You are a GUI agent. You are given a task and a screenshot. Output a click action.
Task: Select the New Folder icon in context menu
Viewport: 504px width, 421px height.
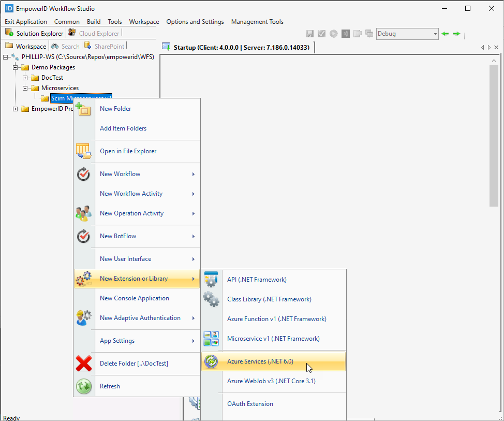(x=84, y=108)
